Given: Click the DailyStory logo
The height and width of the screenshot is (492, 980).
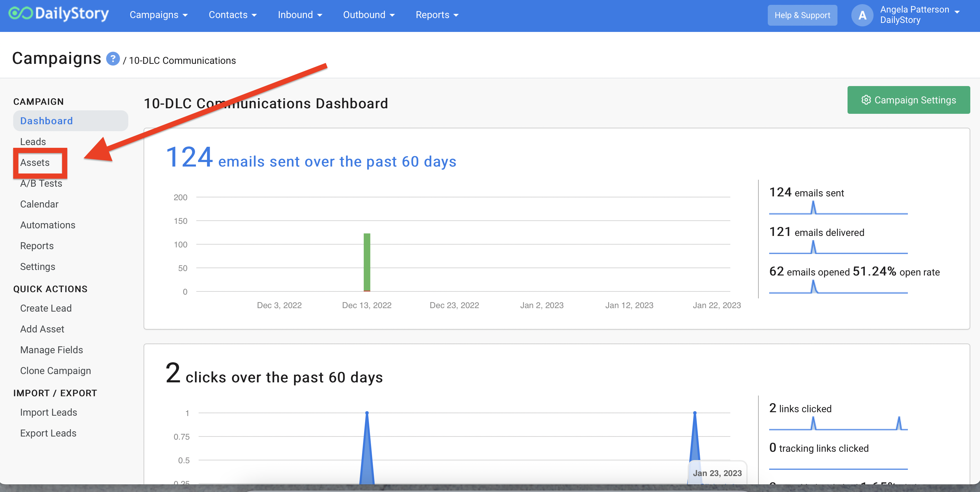Looking at the screenshot, I should pyautogui.click(x=59, y=14).
